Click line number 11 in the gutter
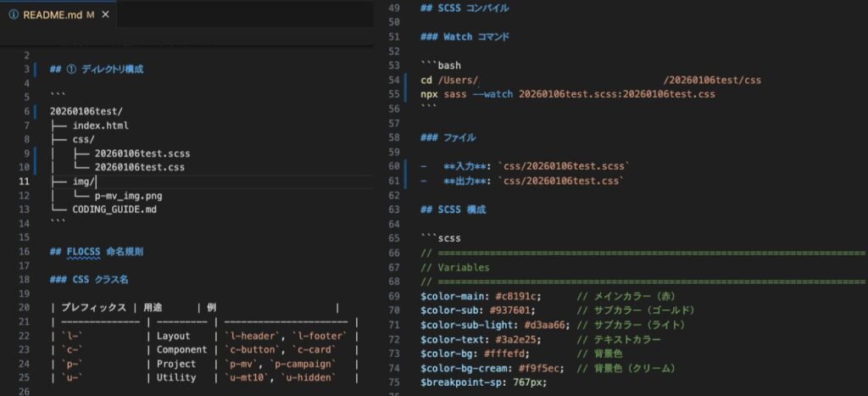The height and width of the screenshot is (396, 868). [x=23, y=181]
